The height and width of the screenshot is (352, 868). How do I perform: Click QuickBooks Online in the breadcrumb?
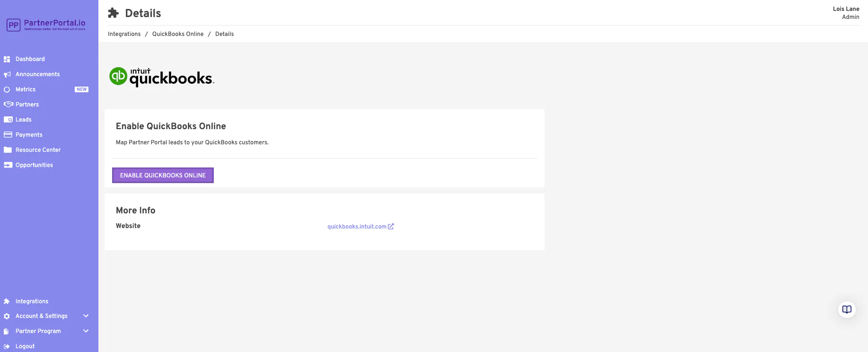point(178,34)
